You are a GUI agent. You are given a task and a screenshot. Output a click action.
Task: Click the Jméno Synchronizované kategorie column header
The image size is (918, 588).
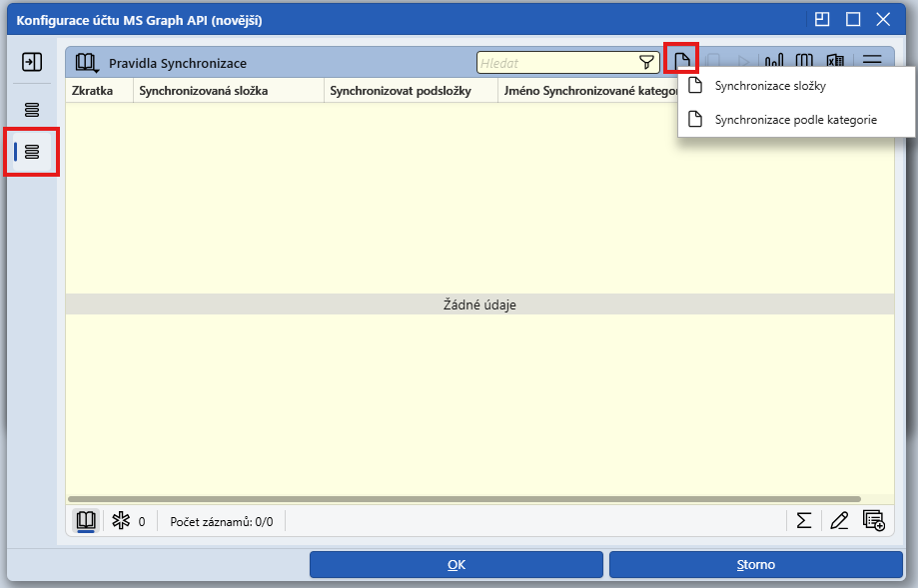(587, 91)
